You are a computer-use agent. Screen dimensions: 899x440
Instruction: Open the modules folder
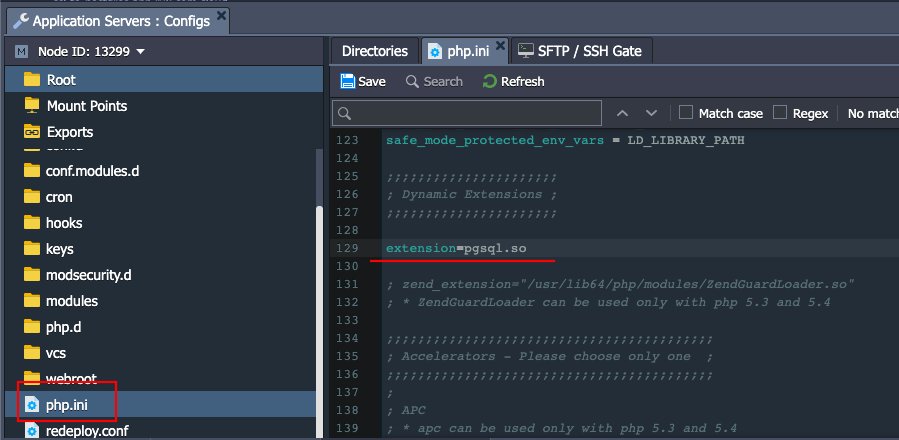(72, 301)
